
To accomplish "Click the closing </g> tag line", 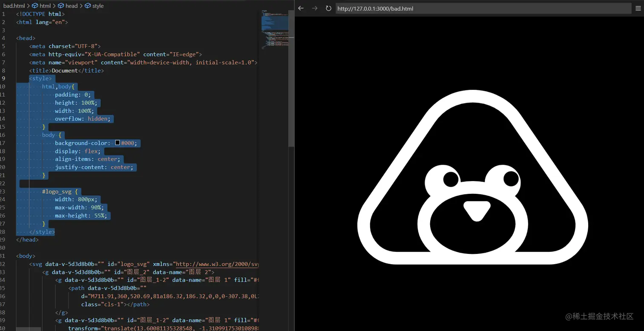I will [x=61, y=312].
